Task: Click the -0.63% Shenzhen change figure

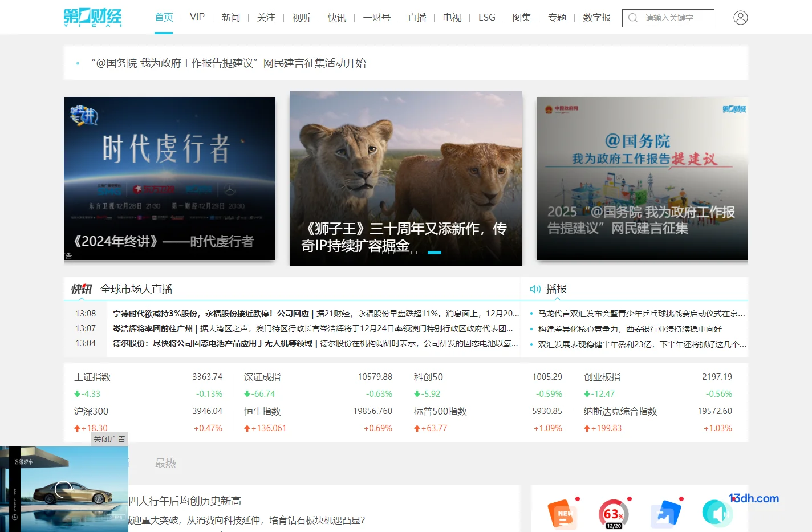Action: pos(379,394)
